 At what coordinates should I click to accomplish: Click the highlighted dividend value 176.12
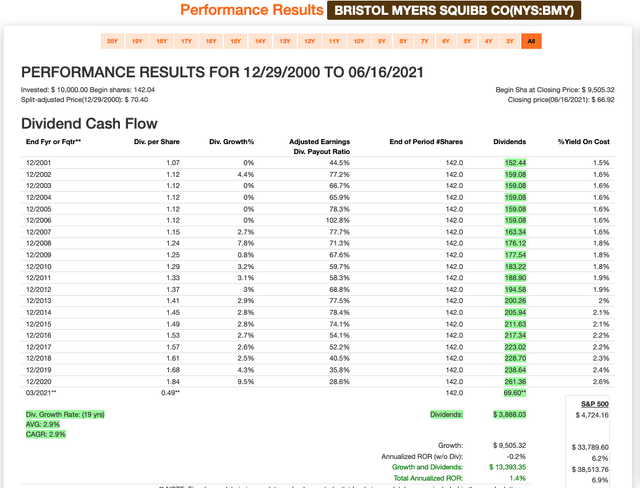pyautogui.click(x=515, y=243)
